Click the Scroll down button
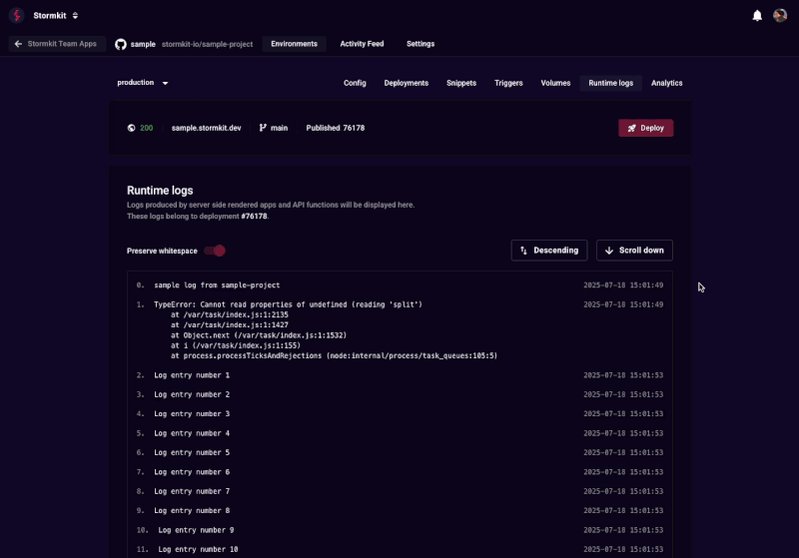The width and height of the screenshot is (799, 558). [x=634, y=250]
